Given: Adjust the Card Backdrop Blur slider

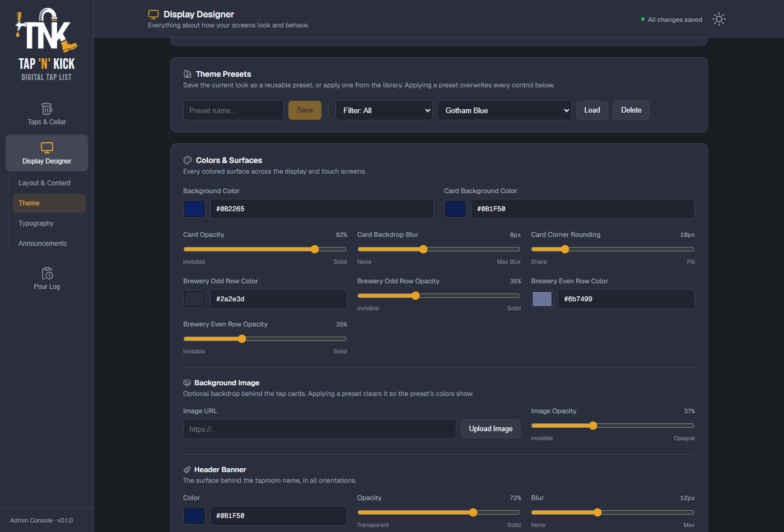Looking at the screenshot, I should (439, 249).
